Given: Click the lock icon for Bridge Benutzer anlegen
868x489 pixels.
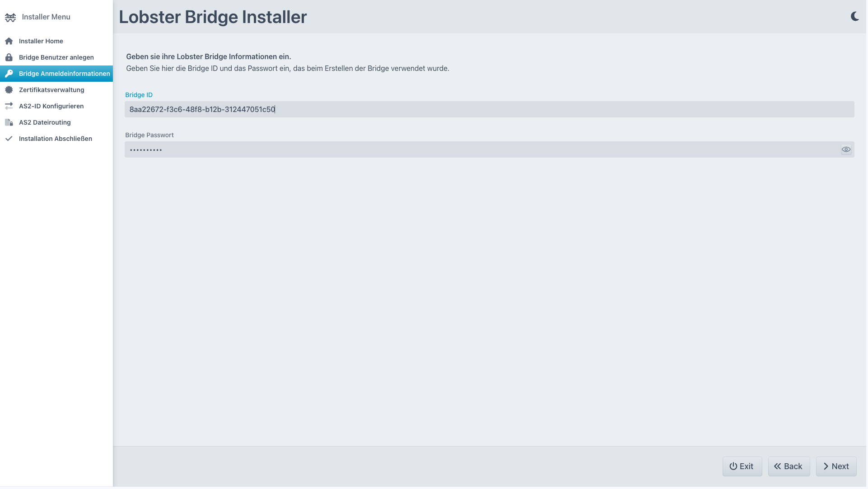Looking at the screenshot, I should (x=9, y=57).
